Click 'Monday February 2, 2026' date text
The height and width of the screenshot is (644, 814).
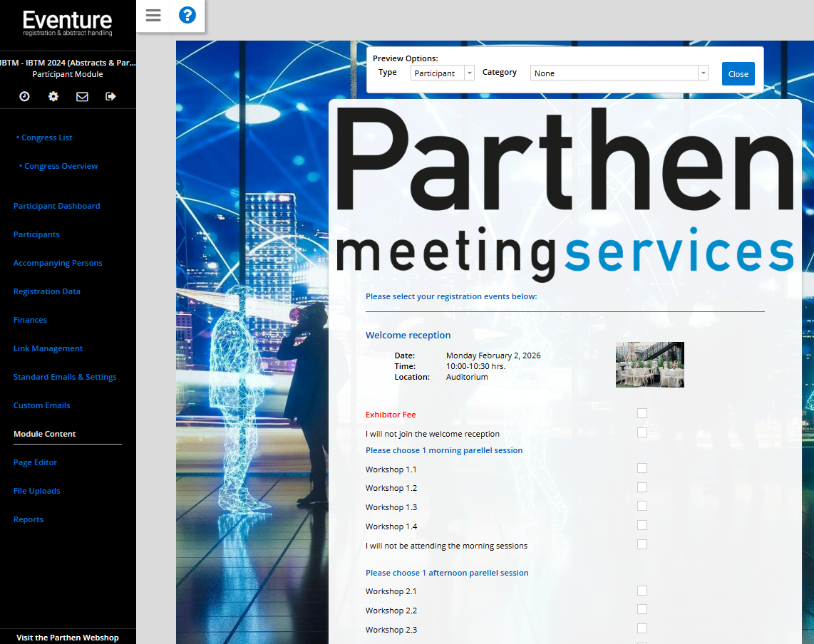[x=493, y=355]
